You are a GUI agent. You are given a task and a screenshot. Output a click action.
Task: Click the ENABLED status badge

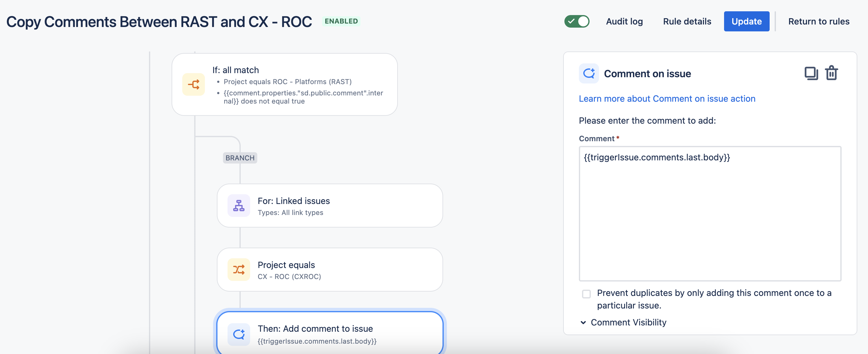tap(341, 21)
